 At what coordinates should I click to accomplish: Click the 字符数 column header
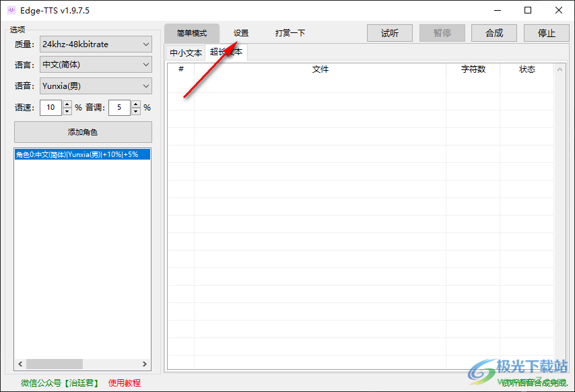click(473, 69)
